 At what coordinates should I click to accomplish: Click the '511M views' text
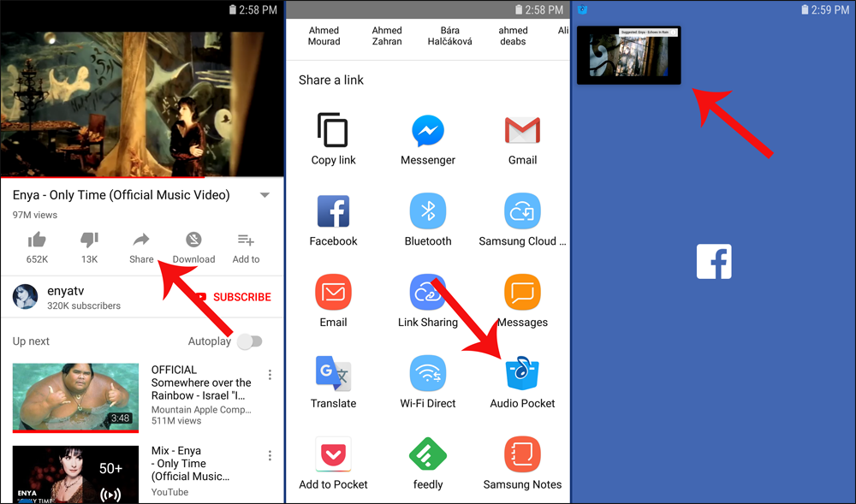(x=176, y=420)
